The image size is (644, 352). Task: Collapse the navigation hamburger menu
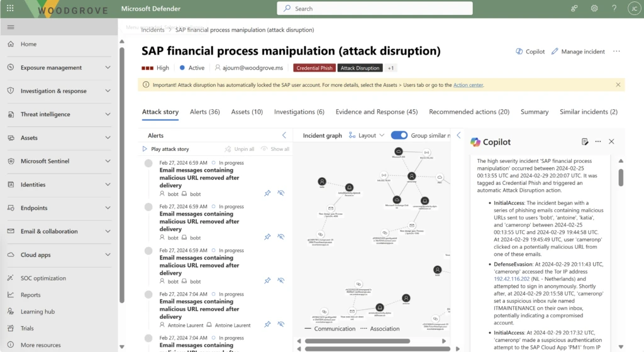pyautogui.click(x=11, y=28)
